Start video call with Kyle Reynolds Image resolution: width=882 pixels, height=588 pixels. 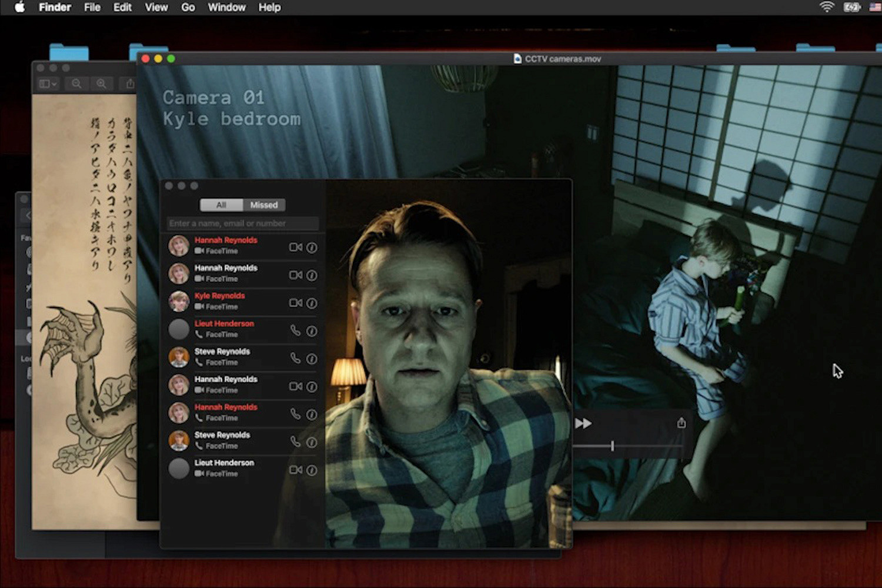tap(295, 303)
